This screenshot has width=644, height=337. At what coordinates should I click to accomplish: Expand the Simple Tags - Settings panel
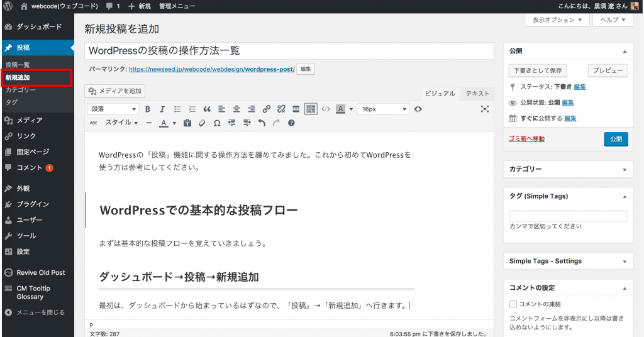click(x=625, y=262)
